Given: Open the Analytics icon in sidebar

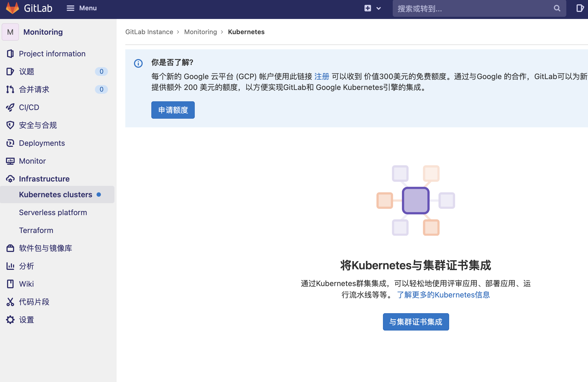Looking at the screenshot, I should pyautogui.click(x=10, y=266).
